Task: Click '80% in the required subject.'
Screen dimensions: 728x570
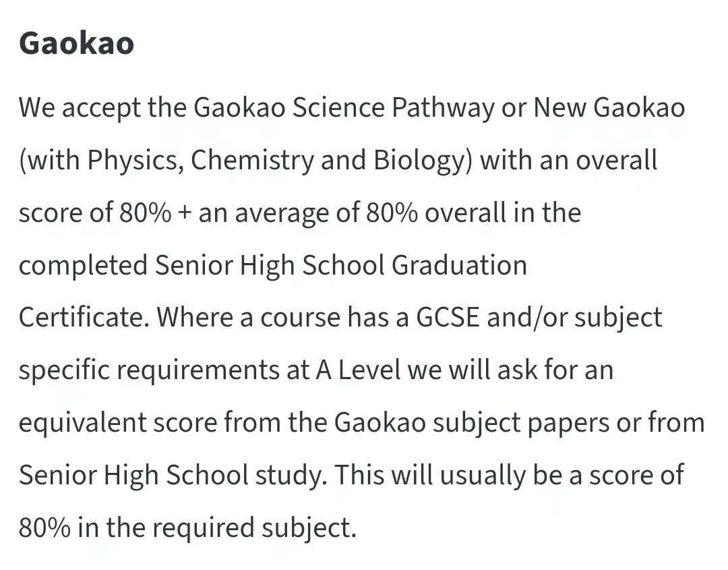Action: tap(187, 528)
